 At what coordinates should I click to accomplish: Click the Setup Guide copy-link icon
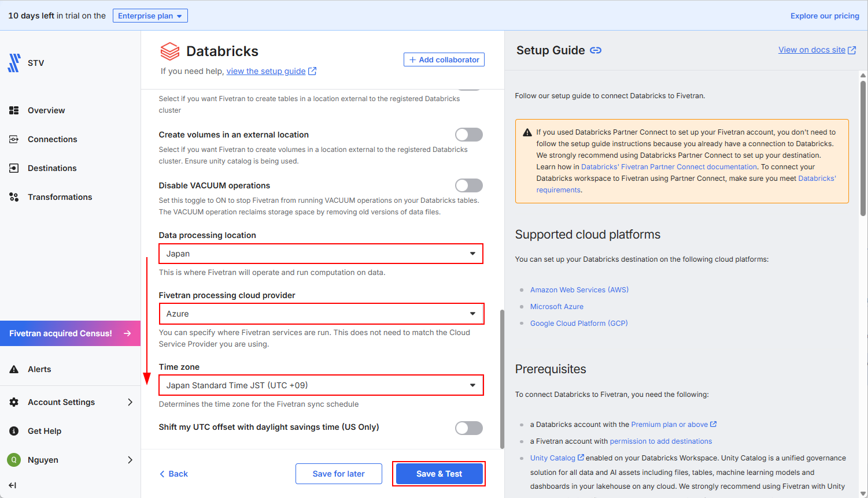point(596,51)
